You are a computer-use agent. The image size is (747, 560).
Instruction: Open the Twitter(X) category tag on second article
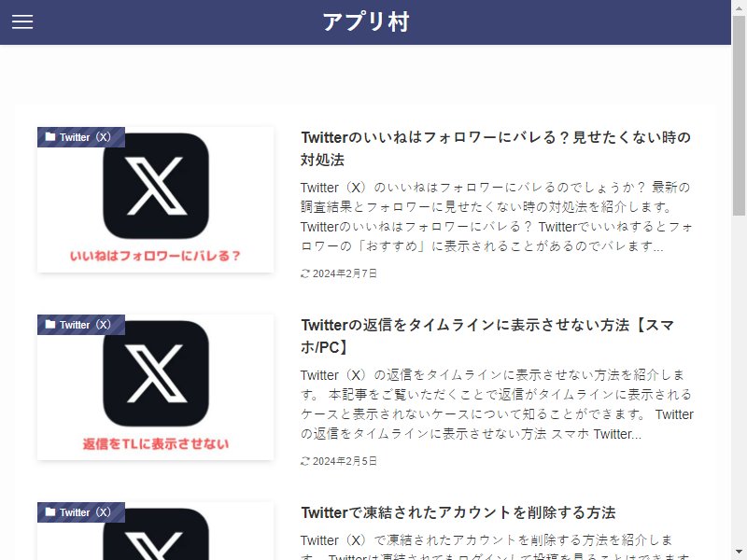coord(81,325)
